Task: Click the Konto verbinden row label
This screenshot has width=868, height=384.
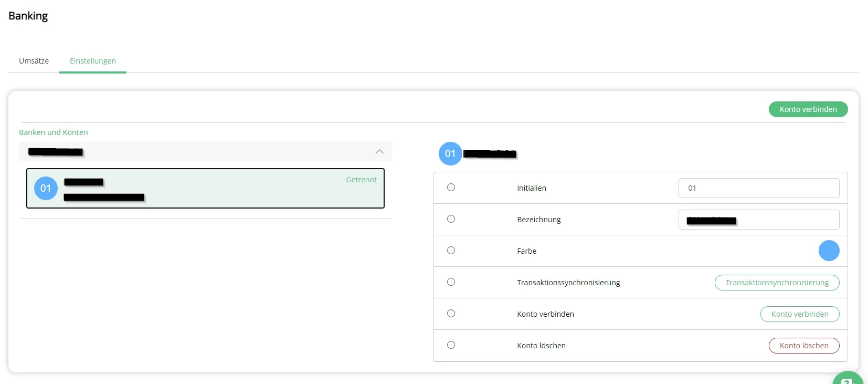Action: [x=545, y=314]
